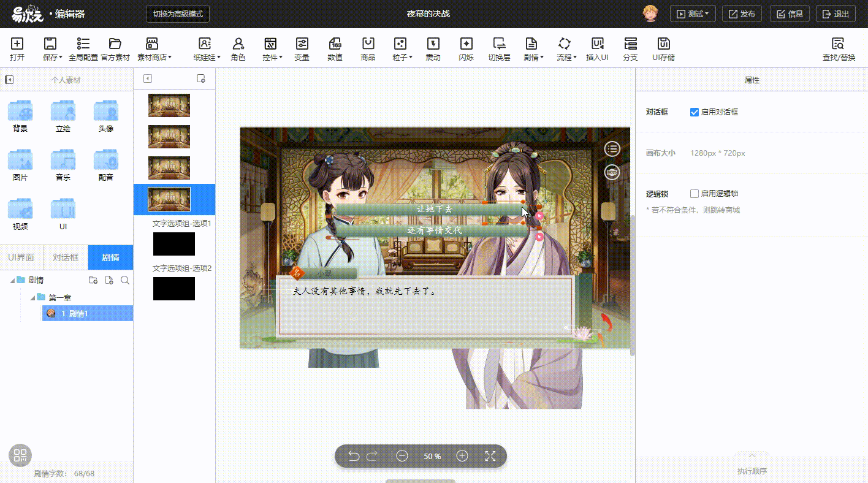The width and height of the screenshot is (868, 483).
Task: Click the 发布 publish button
Action: [x=742, y=13]
